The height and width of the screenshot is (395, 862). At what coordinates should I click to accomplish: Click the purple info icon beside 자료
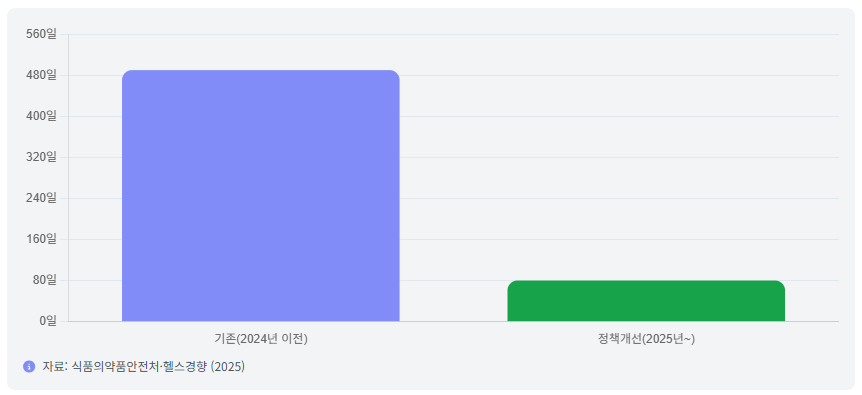point(29,366)
